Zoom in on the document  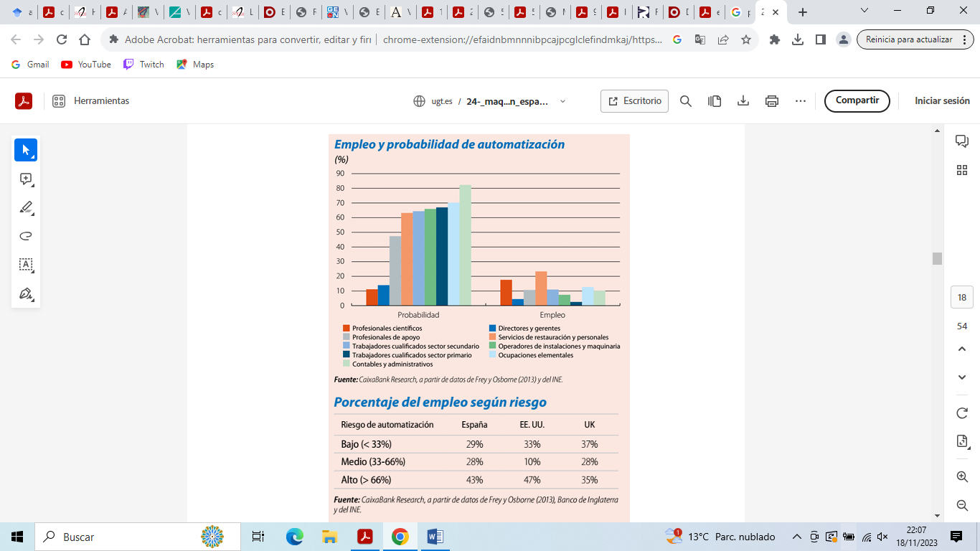[962, 476]
